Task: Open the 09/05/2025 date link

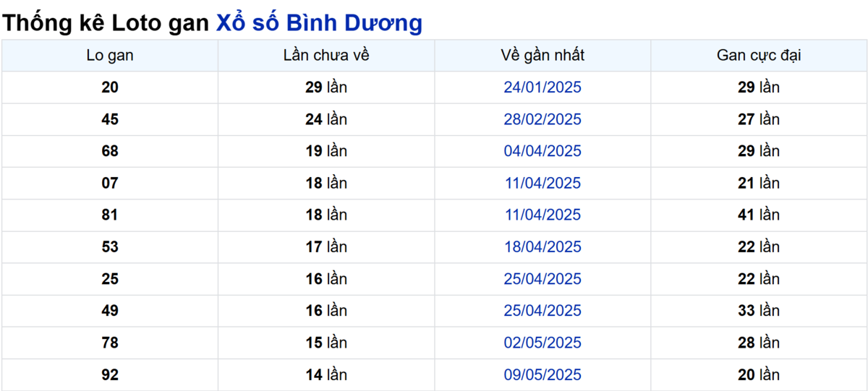Action: click(x=542, y=374)
